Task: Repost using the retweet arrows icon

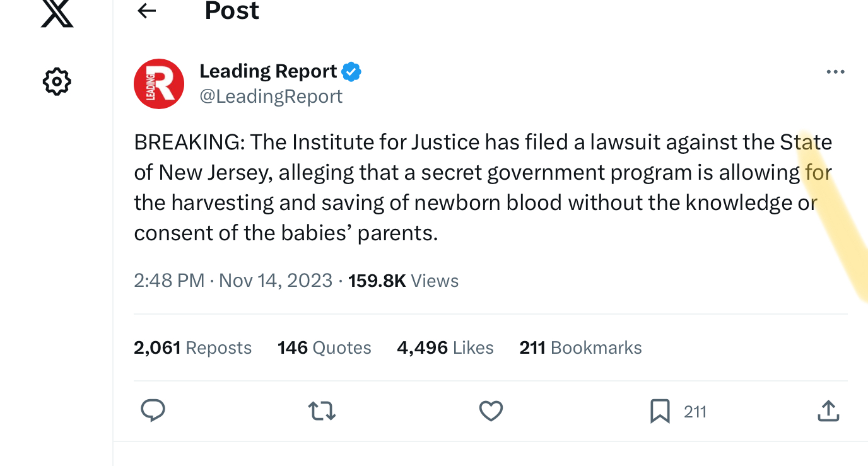Action: (322, 412)
